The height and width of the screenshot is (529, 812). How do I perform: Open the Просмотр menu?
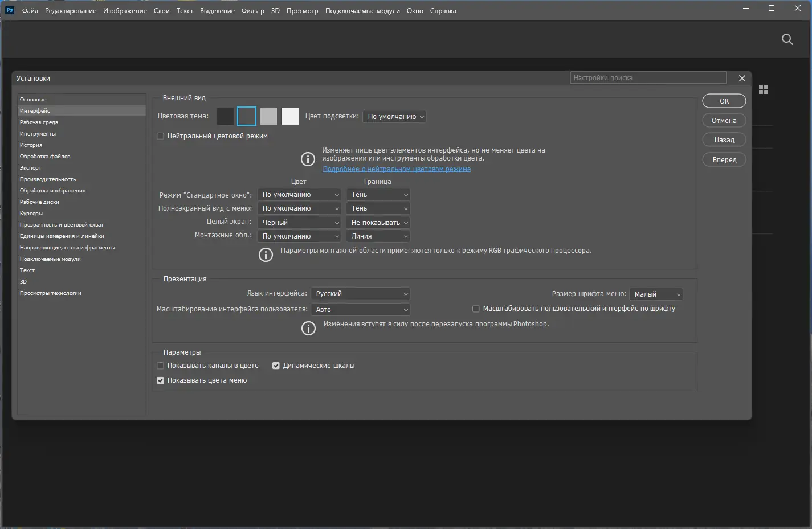tap(303, 11)
